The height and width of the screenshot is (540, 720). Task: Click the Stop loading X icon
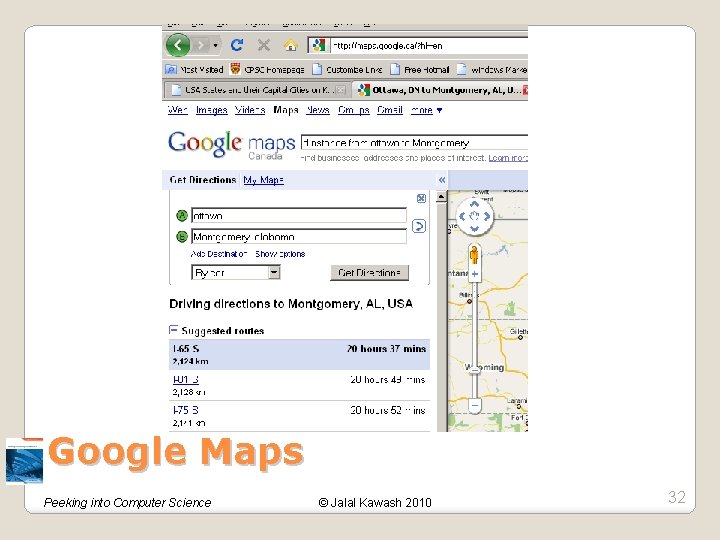(x=264, y=45)
